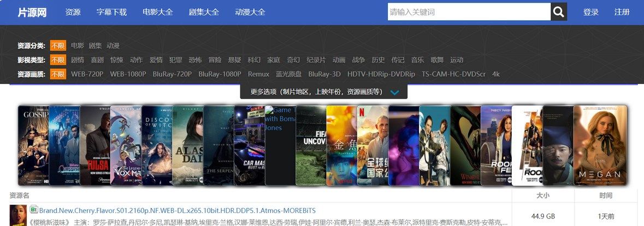The height and width of the screenshot is (226, 644).
Task: Open 电影大全 section
Action: pos(158,13)
